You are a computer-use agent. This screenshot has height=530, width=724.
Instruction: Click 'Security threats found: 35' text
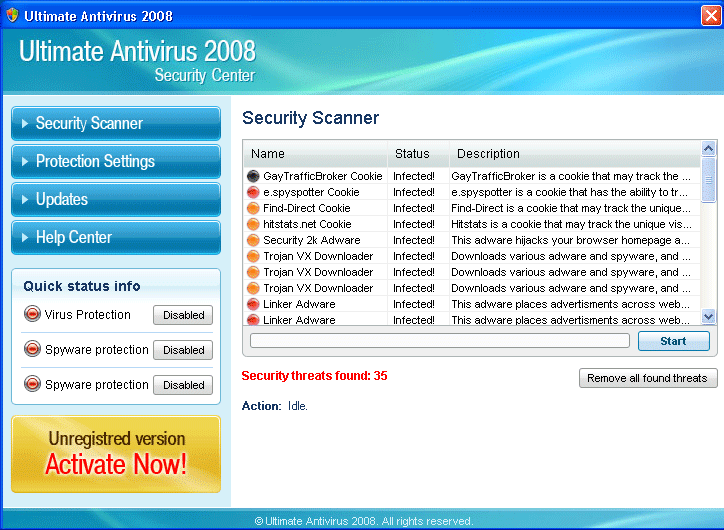(314, 376)
